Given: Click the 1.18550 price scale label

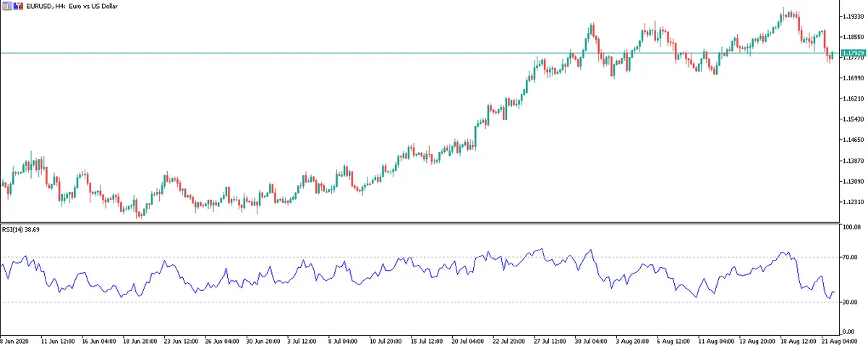Looking at the screenshot, I should pyautogui.click(x=851, y=37).
